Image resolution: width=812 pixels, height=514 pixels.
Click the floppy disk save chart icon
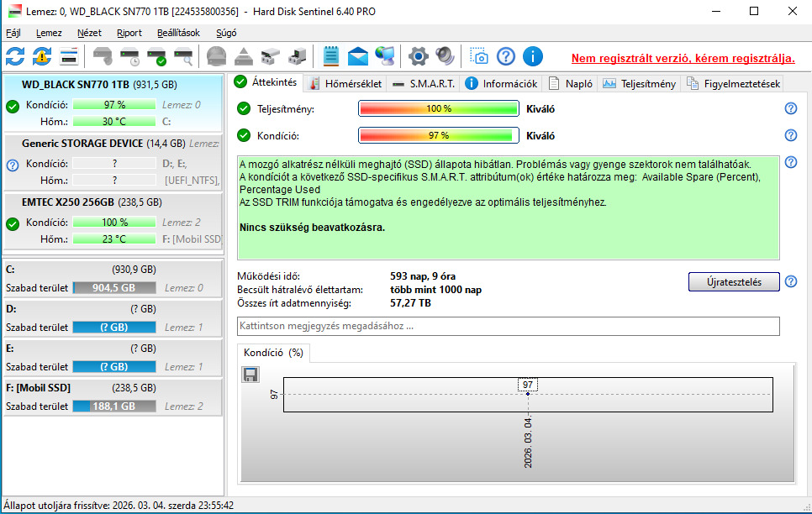pos(250,375)
